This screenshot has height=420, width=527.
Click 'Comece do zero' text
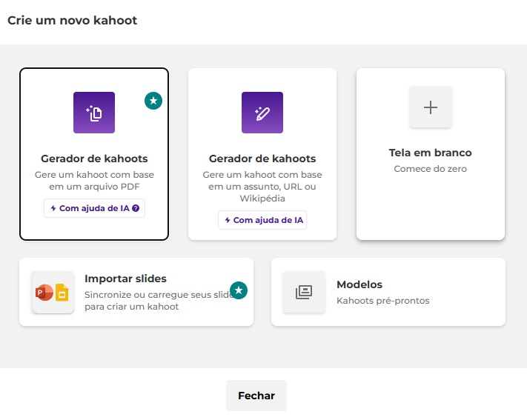430,169
